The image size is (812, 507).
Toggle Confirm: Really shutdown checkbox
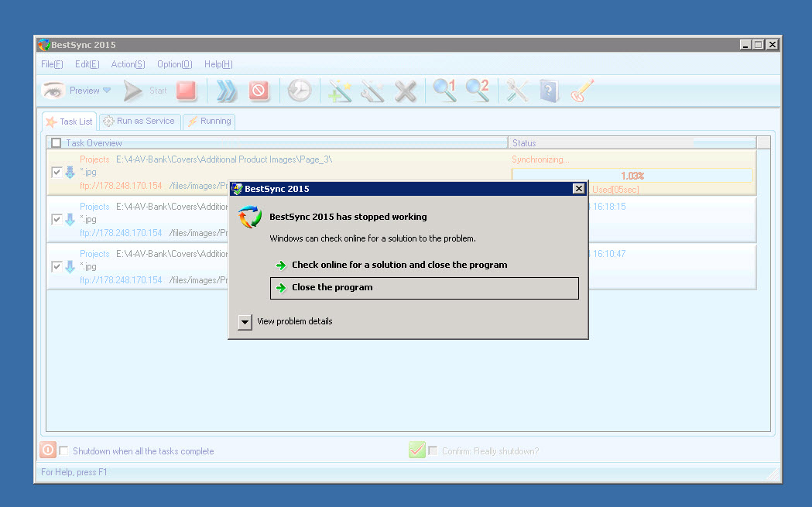point(433,450)
